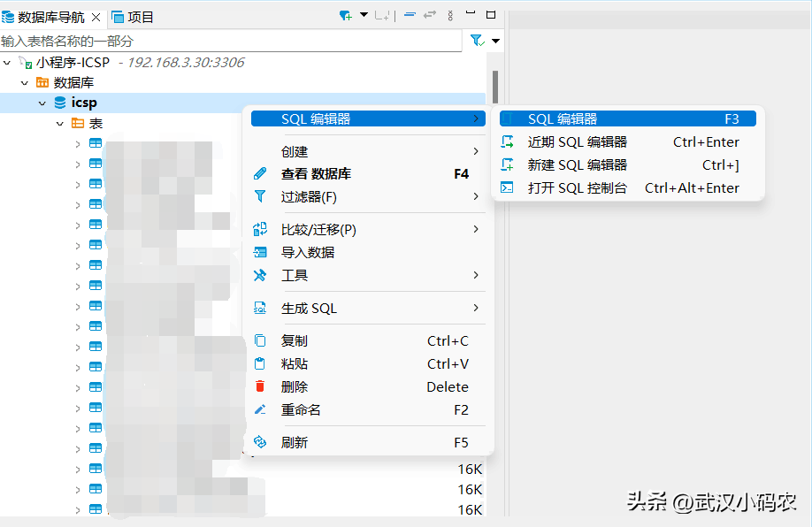Open the navigator view menu (three dots)
Screen dimensions: 812x527
tap(450, 16)
